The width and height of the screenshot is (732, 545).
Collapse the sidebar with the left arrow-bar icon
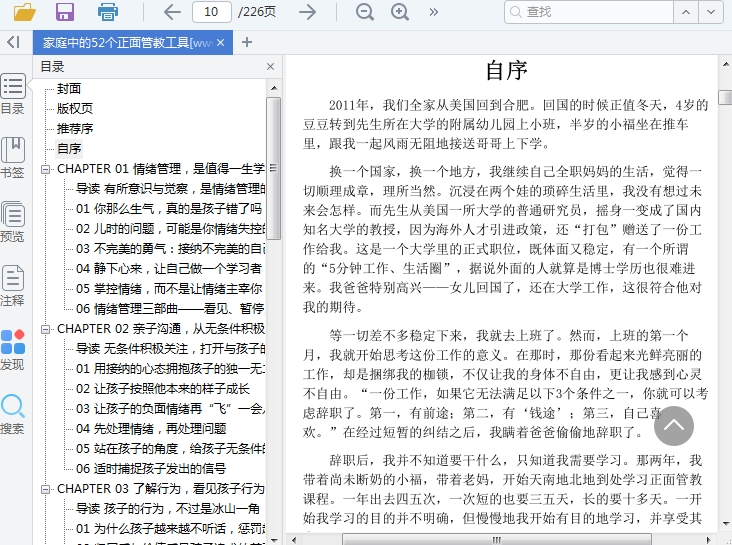[x=14, y=42]
